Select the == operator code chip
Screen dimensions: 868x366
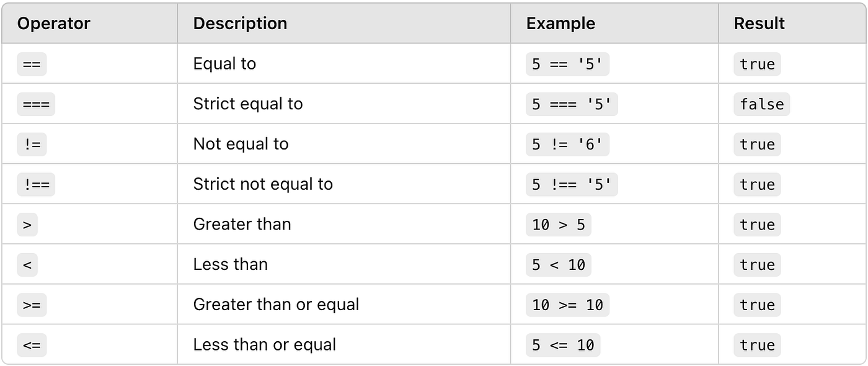click(32, 64)
